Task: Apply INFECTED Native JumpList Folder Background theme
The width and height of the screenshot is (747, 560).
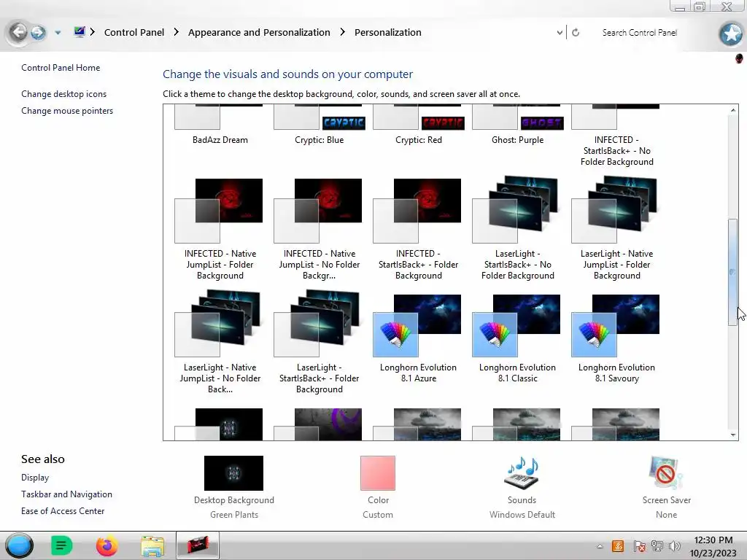Action: pyautogui.click(x=220, y=230)
